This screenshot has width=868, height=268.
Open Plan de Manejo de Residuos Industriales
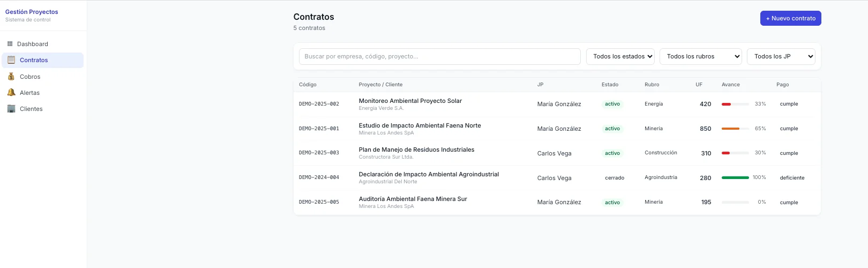416,150
